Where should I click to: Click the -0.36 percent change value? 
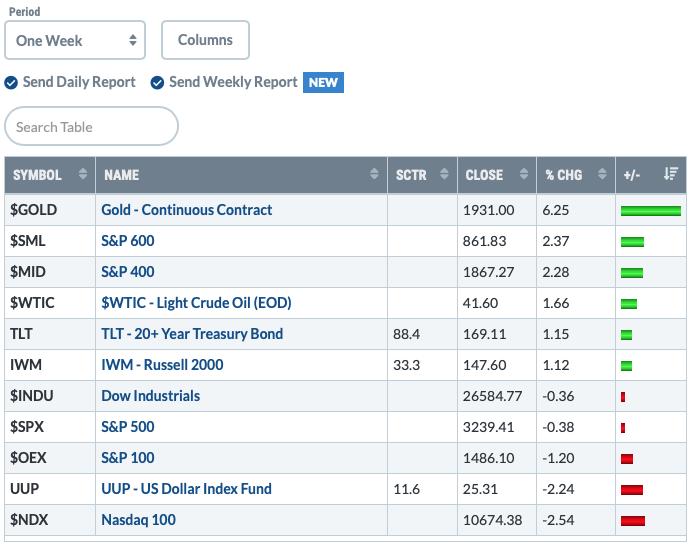[558, 396]
